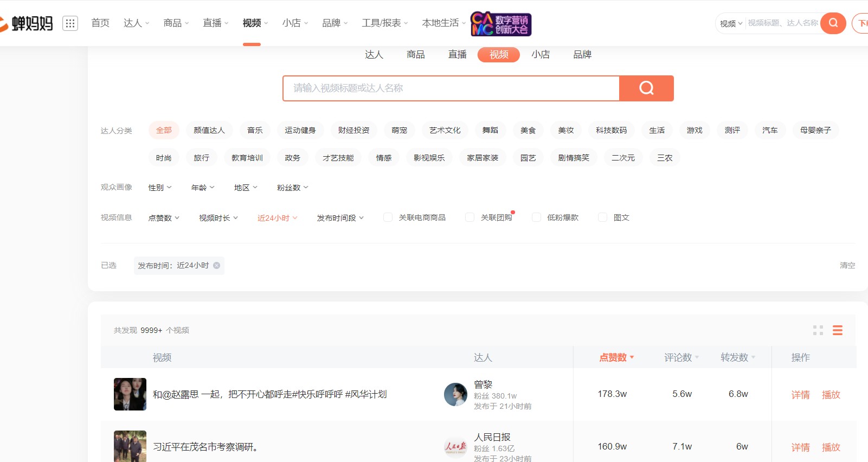Switch to 品牌 search tab
Viewport: 868px width, 462px height.
pos(582,55)
